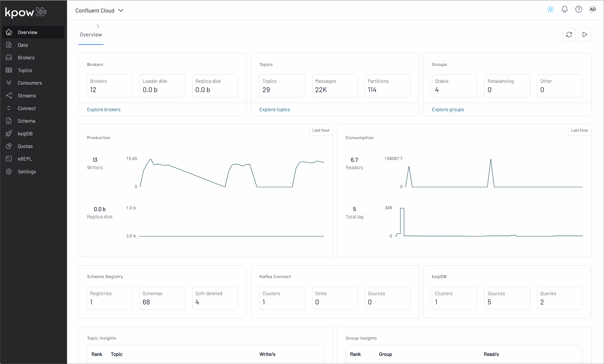Click the help question mark icon

(579, 9)
